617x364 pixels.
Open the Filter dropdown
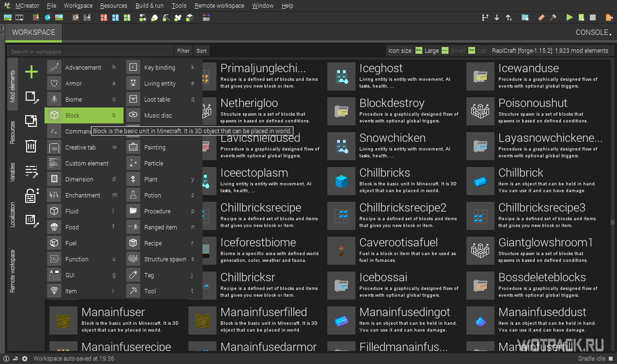[x=184, y=51]
